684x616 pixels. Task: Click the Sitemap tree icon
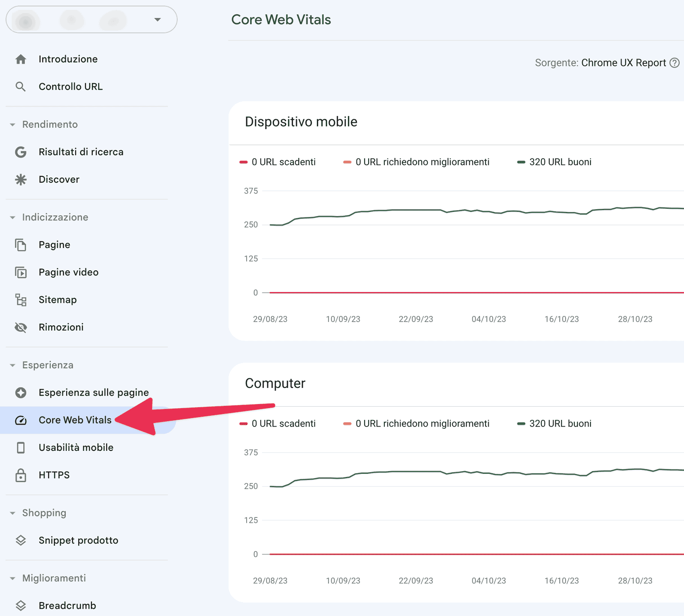(x=21, y=300)
